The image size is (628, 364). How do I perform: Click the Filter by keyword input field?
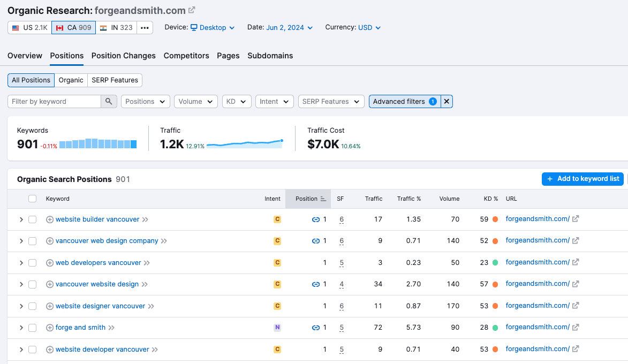54,102
